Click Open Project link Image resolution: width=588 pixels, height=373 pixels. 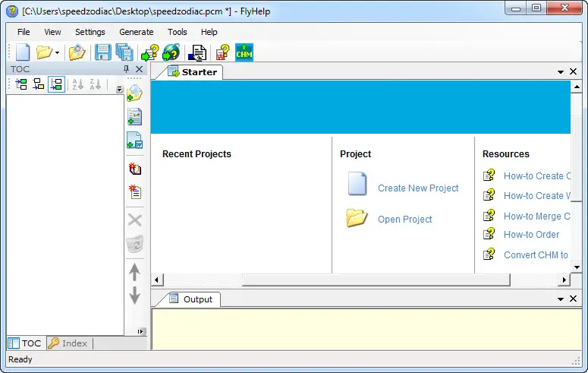point(405,220)
